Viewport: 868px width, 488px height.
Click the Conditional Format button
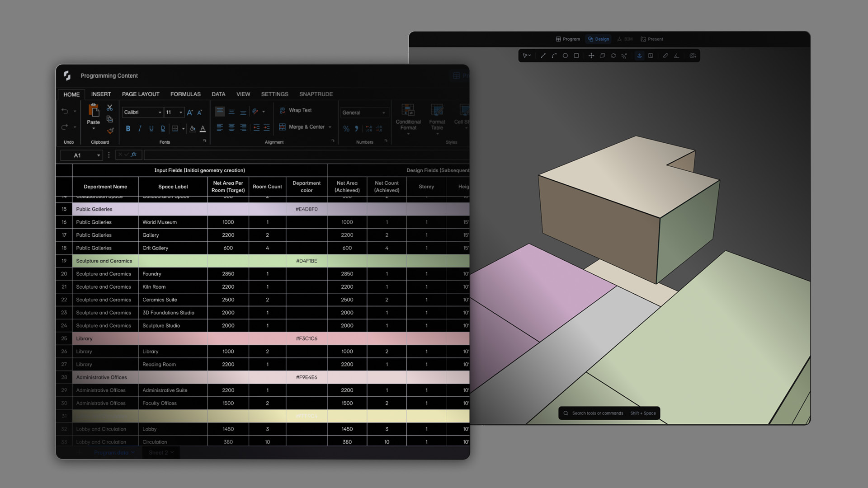(408, 117)
